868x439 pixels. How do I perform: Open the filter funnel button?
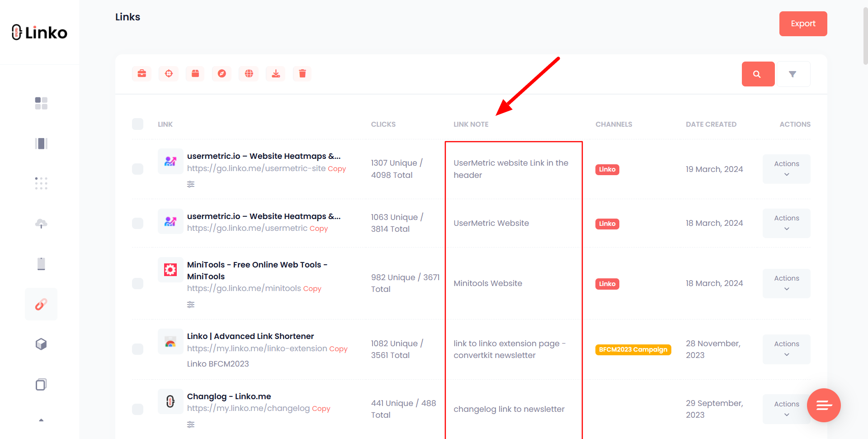[x=793, y=74]
